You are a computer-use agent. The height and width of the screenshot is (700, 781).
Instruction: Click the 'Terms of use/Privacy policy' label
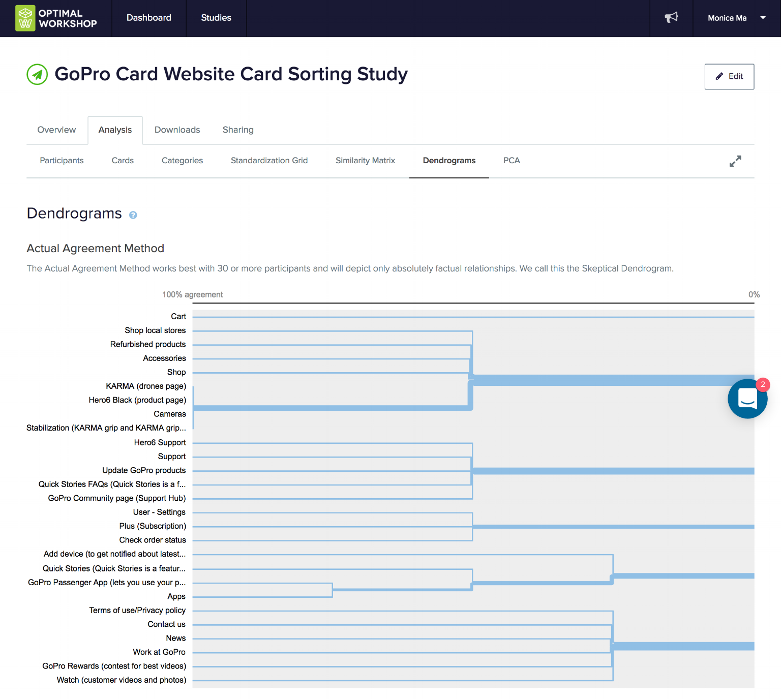tap(137, 611)
